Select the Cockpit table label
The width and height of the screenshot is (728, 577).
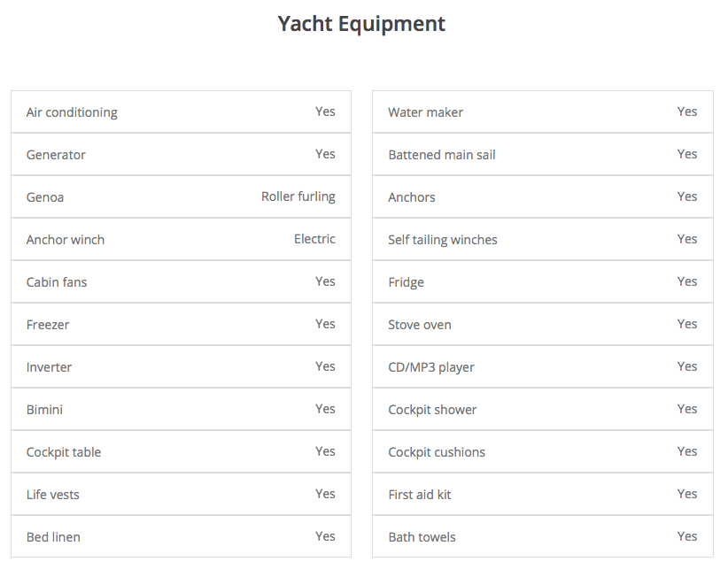[64, 452]
